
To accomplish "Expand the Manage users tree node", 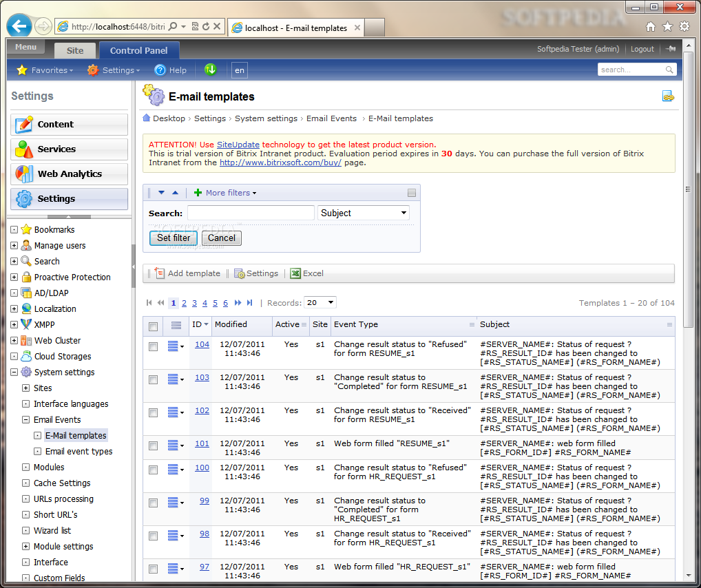I will coord(14,246).
